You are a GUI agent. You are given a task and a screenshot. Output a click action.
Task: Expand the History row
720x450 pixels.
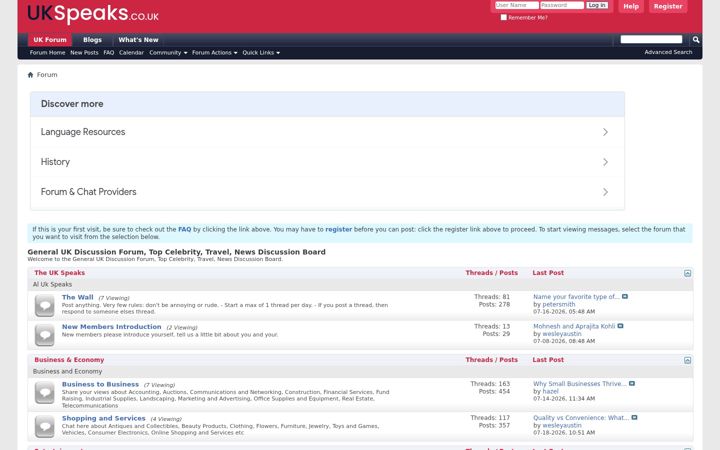point(327,162)
